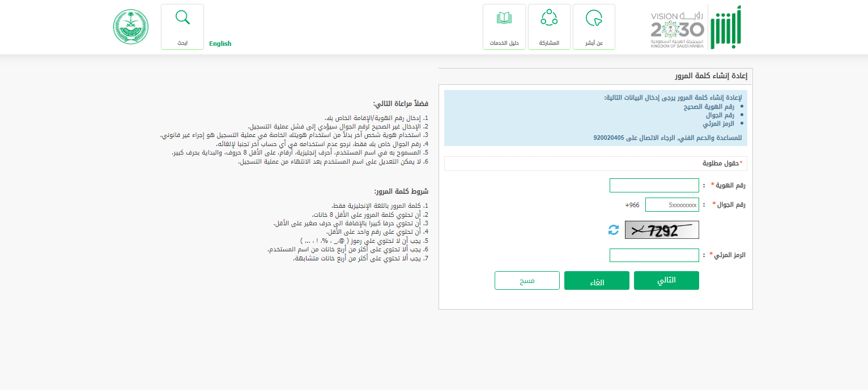Click the Ministry of Interior emblem
The height and width of the screenshot is (390, 868).
click(x=130, y=27)
